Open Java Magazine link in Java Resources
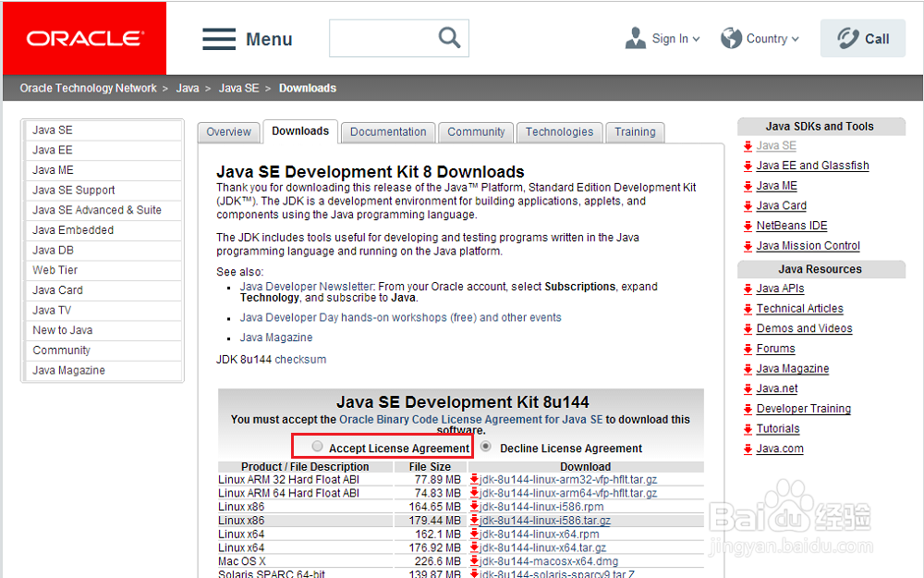 point(793,369)
